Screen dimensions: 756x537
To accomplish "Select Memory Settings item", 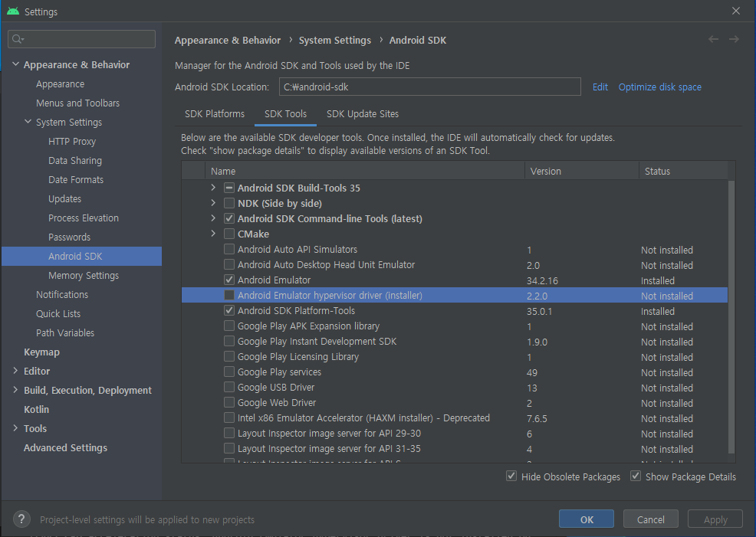I will [84, 276].
